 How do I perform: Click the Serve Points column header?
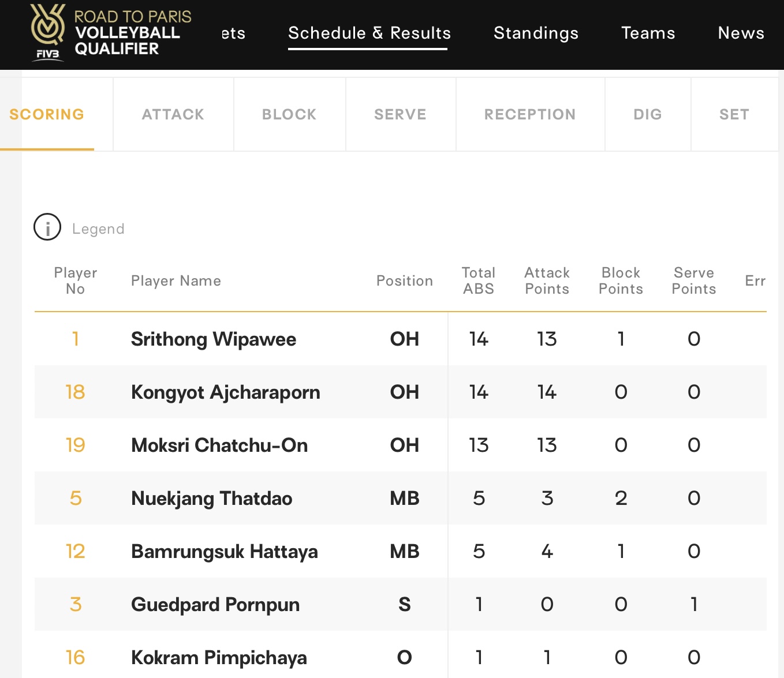click(693, 280)
